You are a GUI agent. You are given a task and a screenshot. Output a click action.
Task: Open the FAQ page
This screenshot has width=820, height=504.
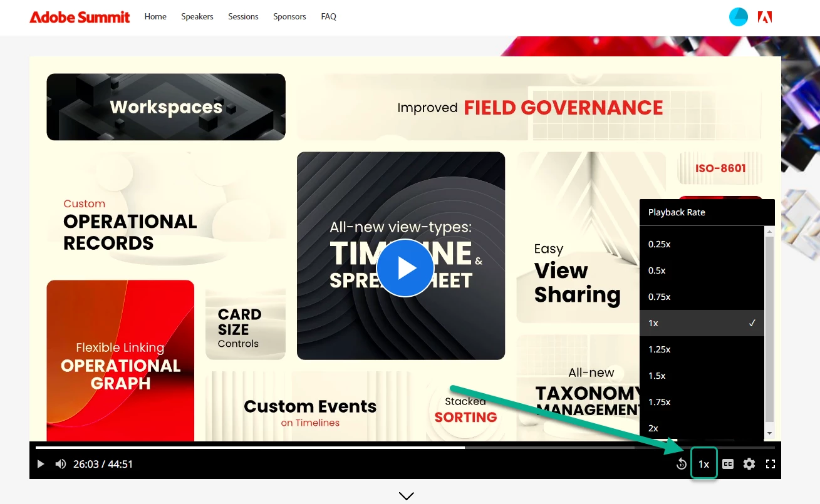point(329,17)
